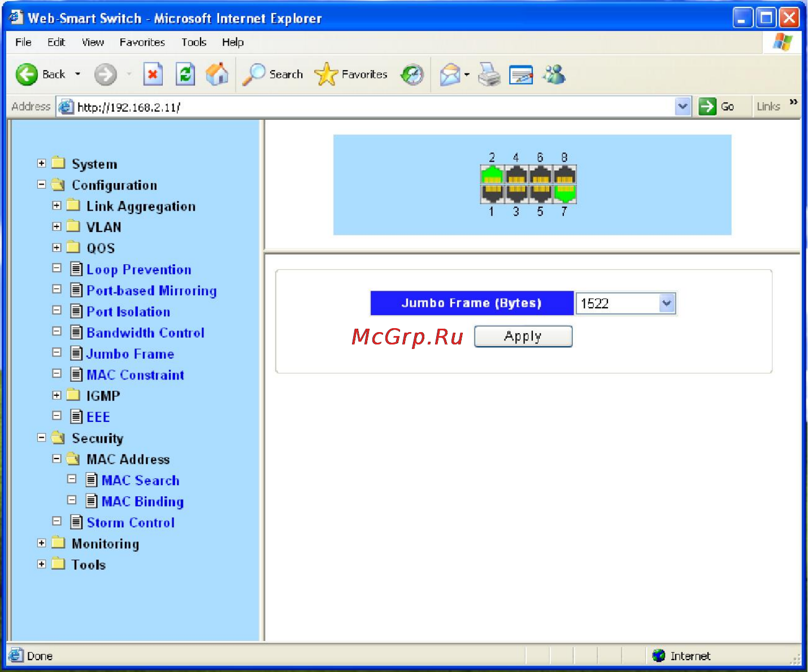Click the Loop Prevention page icon

click(76, 269)
